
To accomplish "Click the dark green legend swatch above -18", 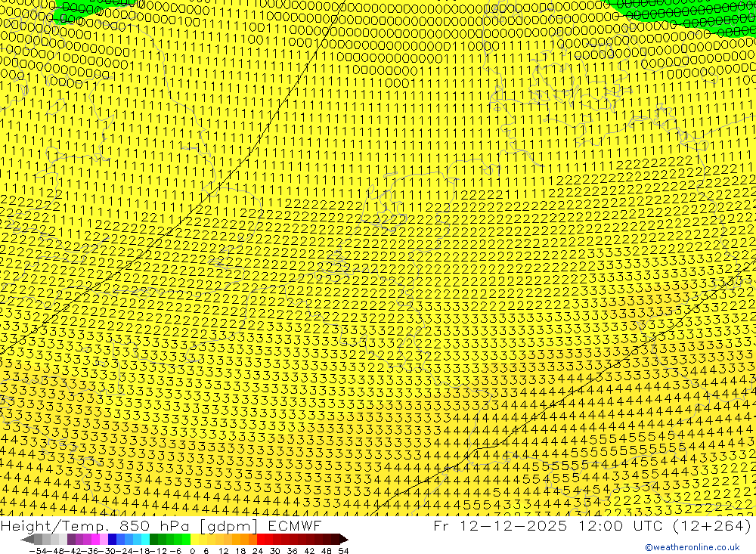I will (153, 539).
